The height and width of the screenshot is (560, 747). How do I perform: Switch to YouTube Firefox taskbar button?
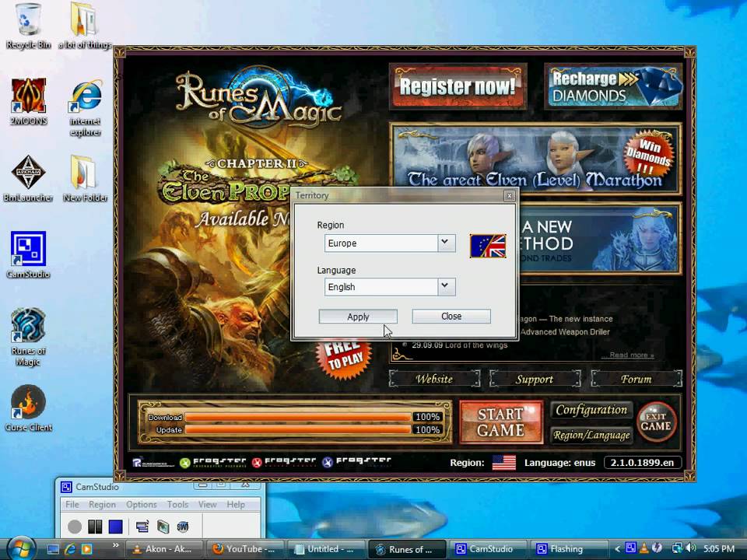[245, 549]
